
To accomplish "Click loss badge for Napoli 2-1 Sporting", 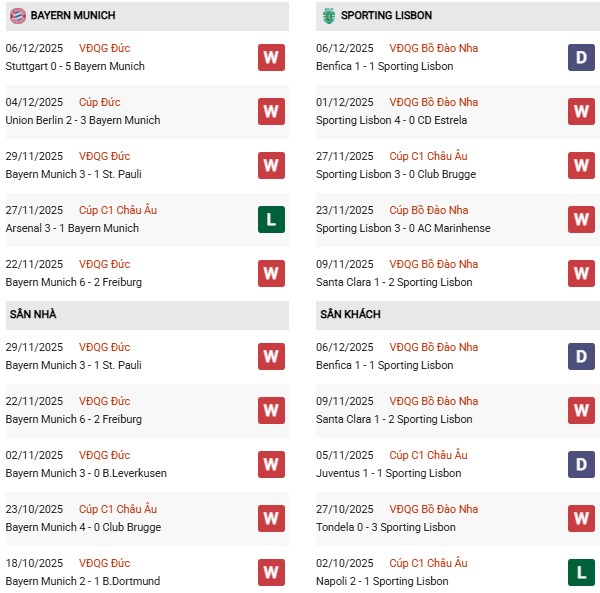I will [x=582, y=572].
